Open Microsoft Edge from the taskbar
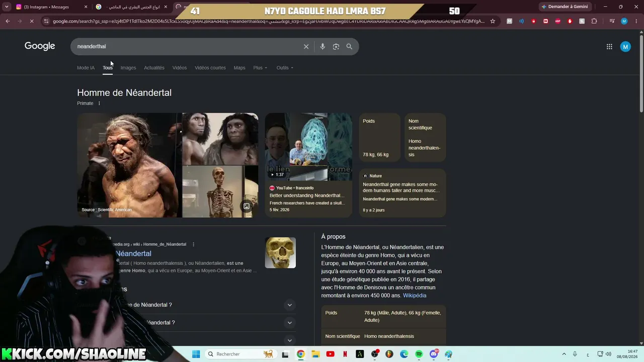Viewport: 644px width, 362px height. pyautogui.click(x=404, y=354)
